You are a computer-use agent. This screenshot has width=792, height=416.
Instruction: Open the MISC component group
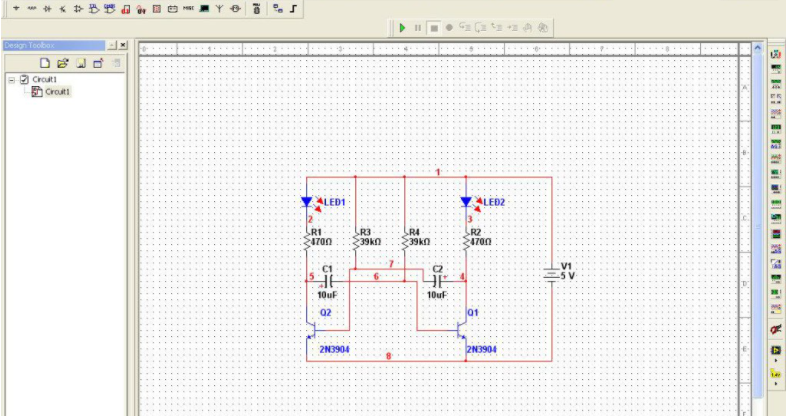tap(188, 9)
